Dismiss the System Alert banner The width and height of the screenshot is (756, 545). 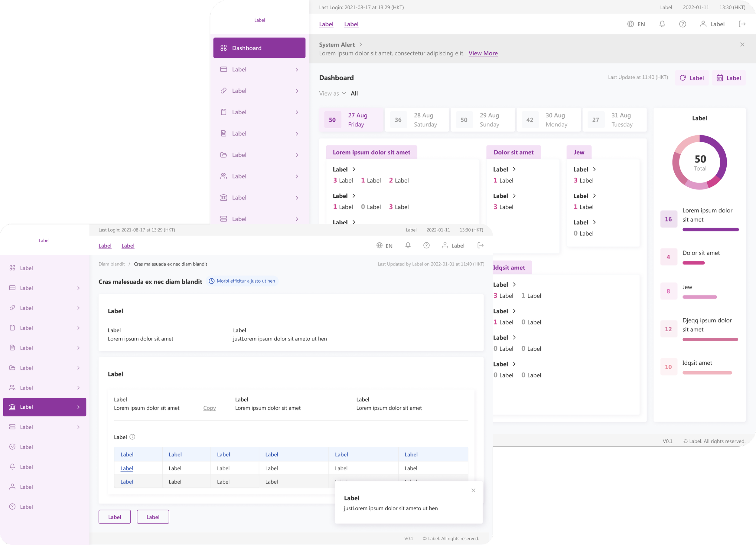pyautogui.click(x=742, y=44)
